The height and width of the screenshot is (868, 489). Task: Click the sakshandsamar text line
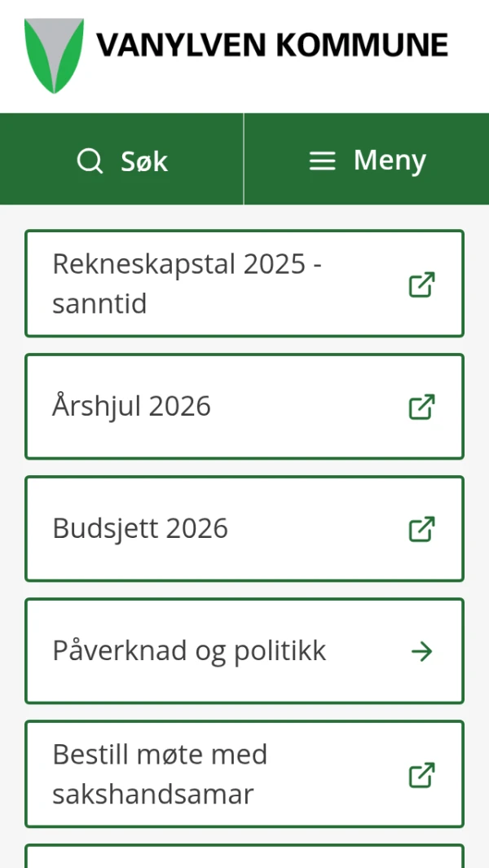point(153,794)
